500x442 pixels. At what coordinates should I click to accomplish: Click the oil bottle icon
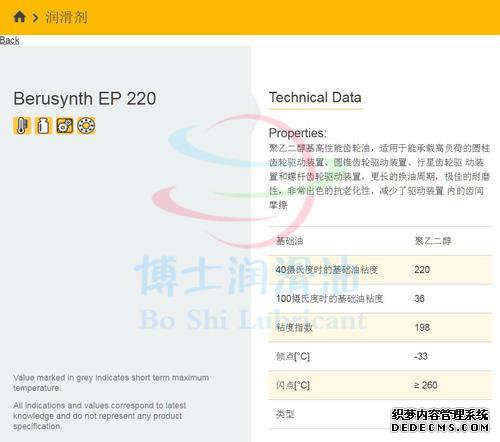pos(43,126)
